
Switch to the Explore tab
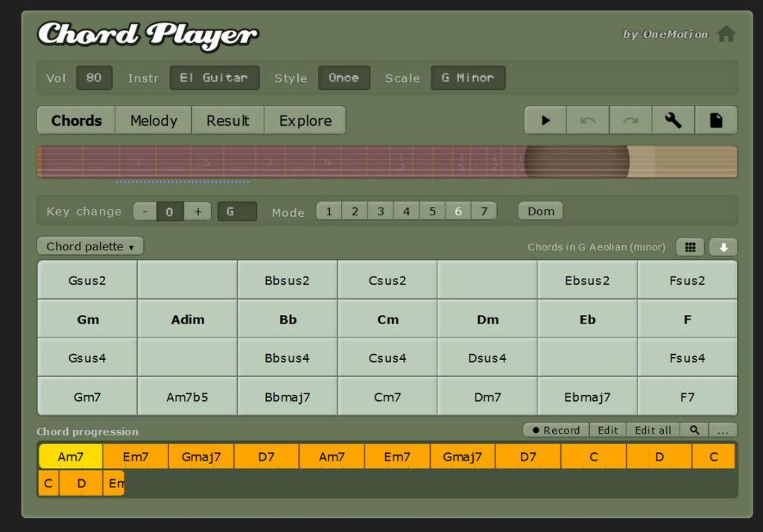305,121
